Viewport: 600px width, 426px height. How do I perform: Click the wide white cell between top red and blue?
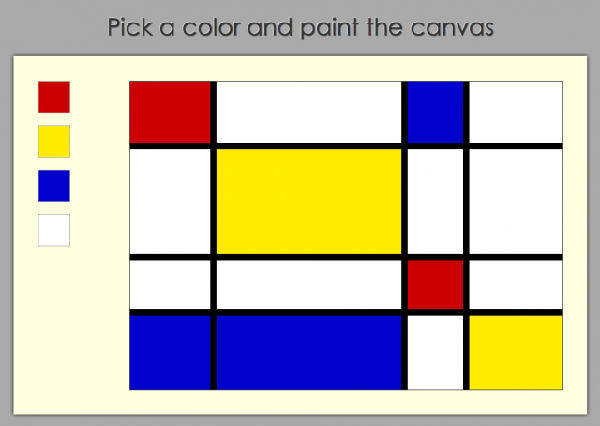[x=309, y=111]
